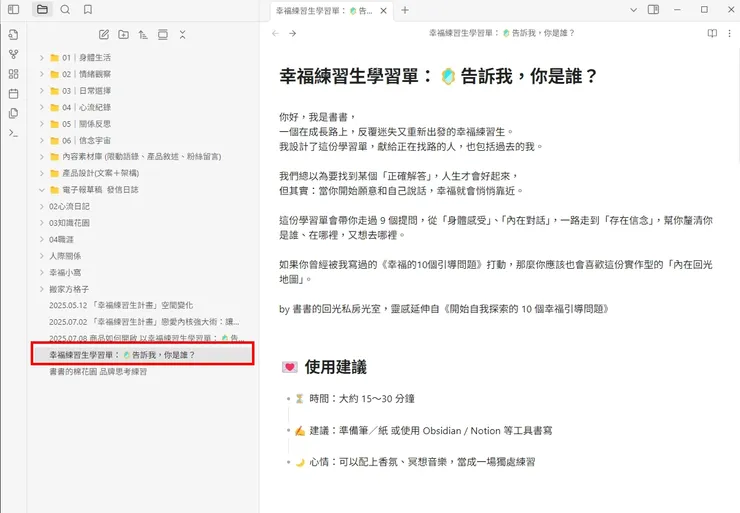740x513 pixels.
Task: Open note 2025.07.02 戀愛內核強大術
Action: (x=143, y=322)
